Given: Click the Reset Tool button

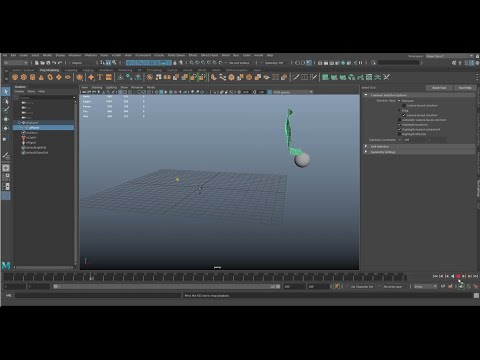Looking at the screenshot, I should coord(439,88).
